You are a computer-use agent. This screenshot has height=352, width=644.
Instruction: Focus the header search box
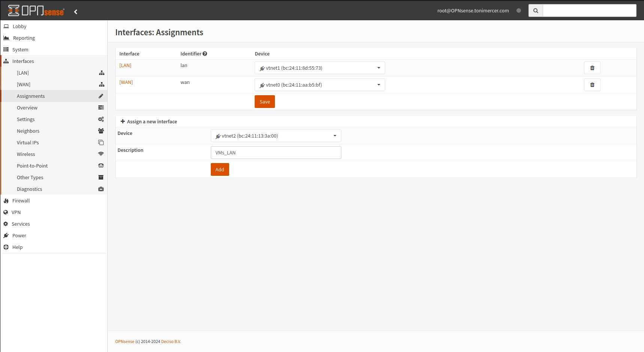point(590,10)
